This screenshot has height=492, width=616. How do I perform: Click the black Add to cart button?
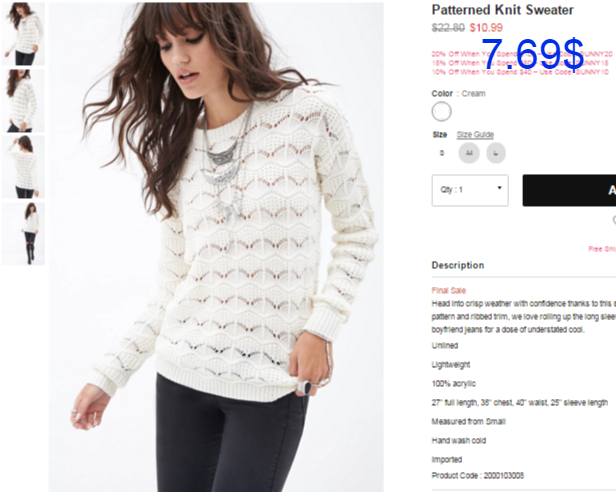pyautogui.click(x=569, y=190)
